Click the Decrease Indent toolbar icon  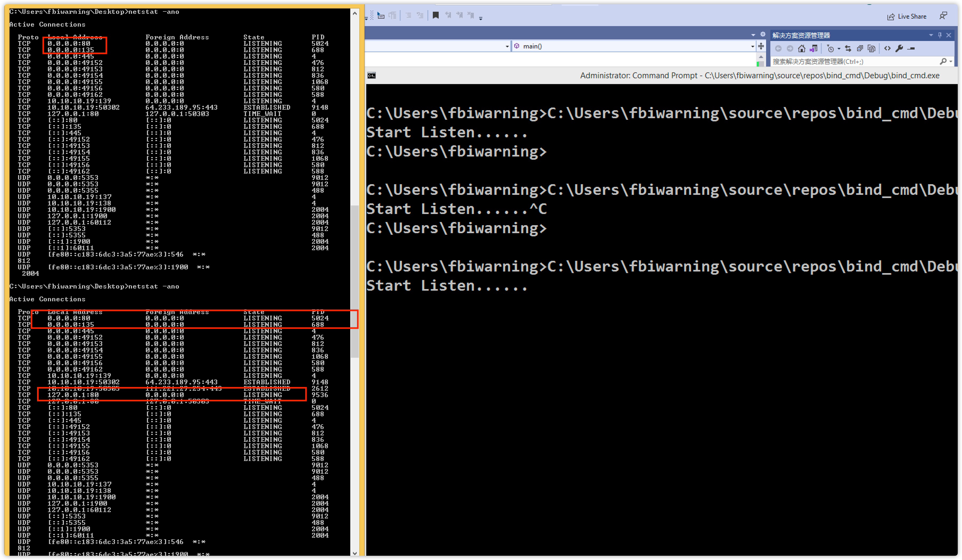(x=408, y=16)
